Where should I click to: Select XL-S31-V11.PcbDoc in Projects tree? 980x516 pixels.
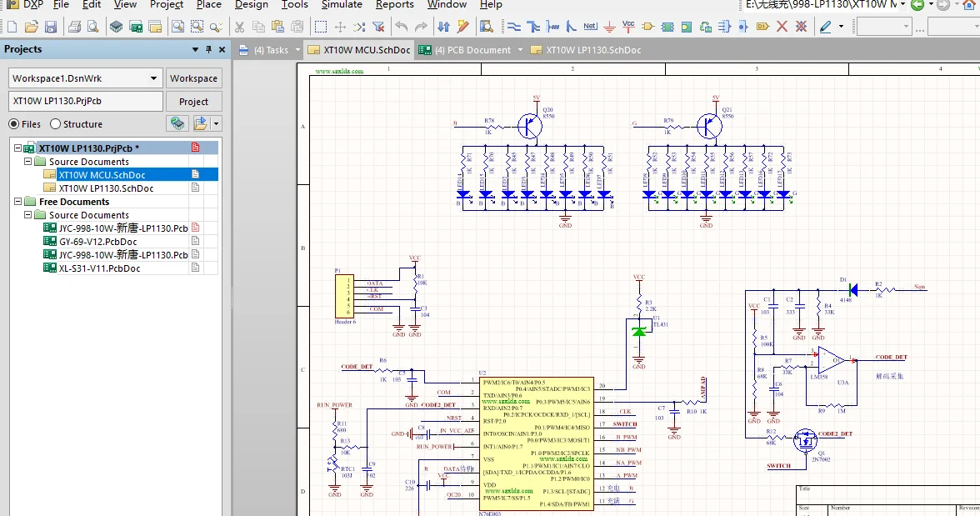point(99,268)
